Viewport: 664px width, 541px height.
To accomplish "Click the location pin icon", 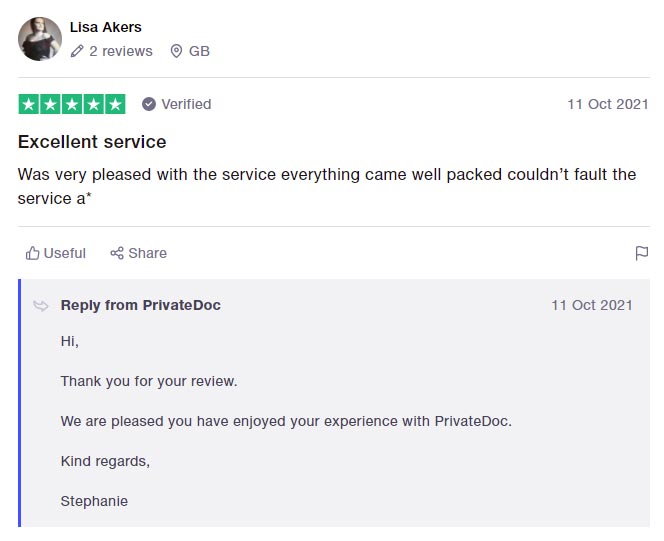I will point(176,51).
